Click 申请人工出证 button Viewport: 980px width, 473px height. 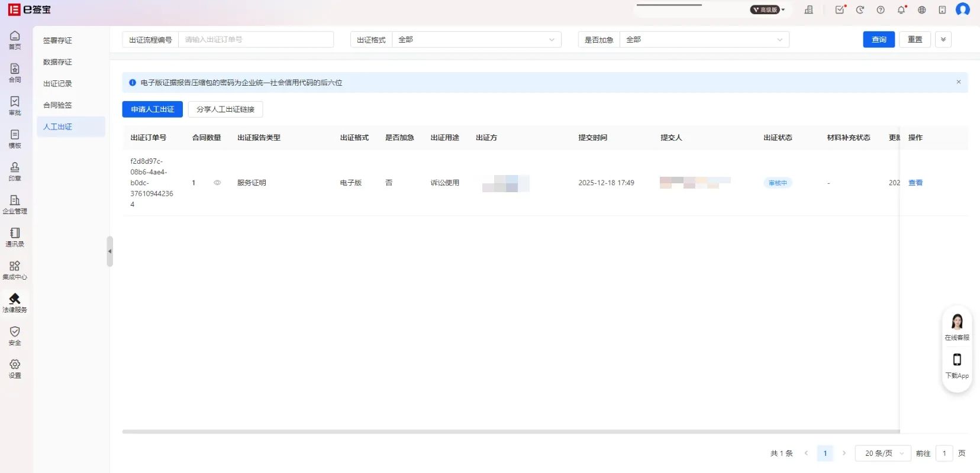pyautogui.click(x=153, y=109)
